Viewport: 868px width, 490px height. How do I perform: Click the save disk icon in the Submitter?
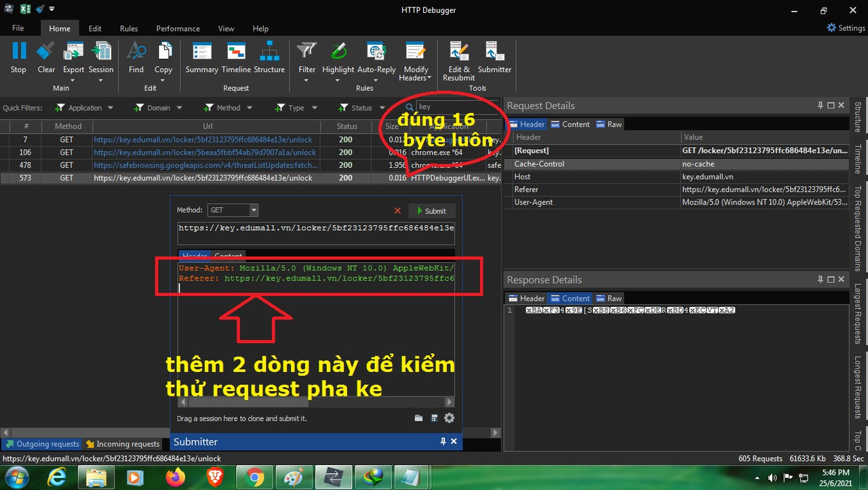(435, 418)
